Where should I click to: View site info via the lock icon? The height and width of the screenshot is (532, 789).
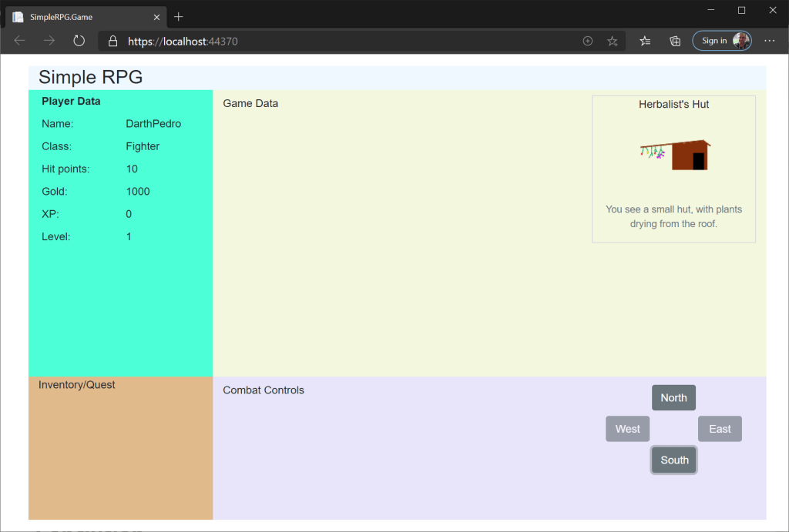112,42
